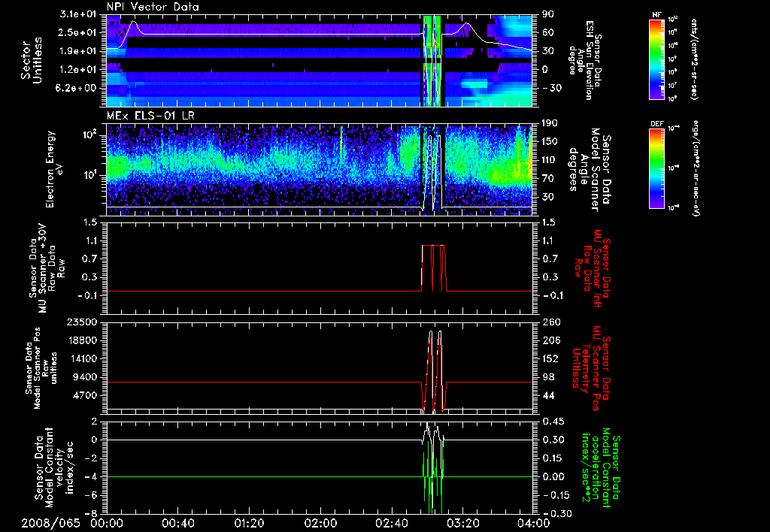Click the "cnts/(cm**2-sr-sec)" units label
770x532 pixels.
coord(693,59)
